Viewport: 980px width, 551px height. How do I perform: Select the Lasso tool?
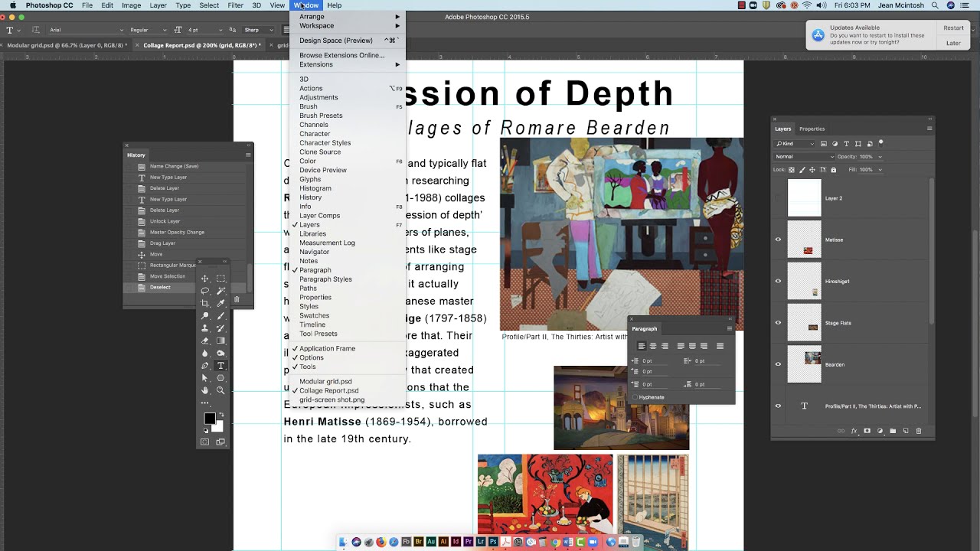205,291
